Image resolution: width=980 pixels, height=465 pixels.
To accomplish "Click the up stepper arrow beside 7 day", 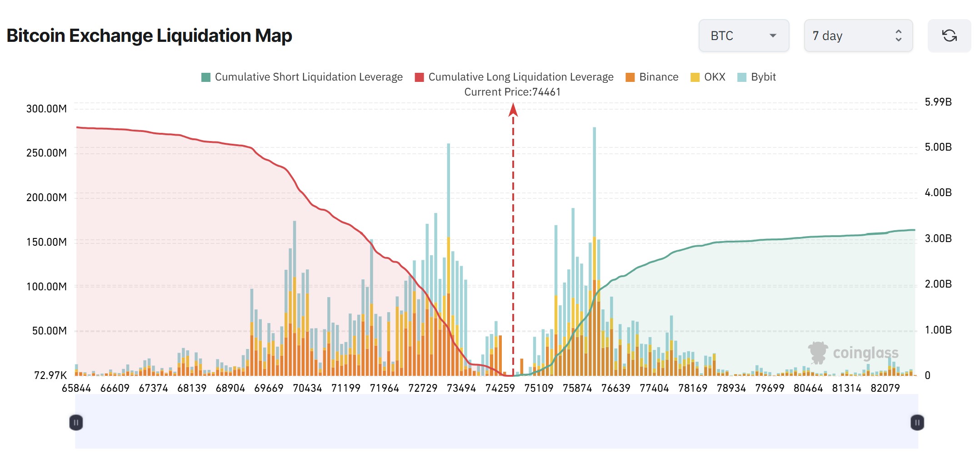I will click(x=899, y=31).
